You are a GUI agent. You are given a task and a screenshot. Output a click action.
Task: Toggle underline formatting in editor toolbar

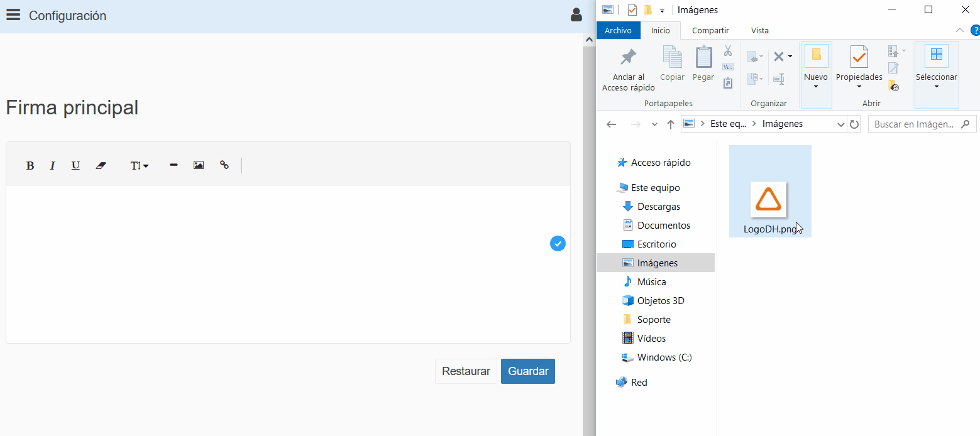click(x=75, y=166)
